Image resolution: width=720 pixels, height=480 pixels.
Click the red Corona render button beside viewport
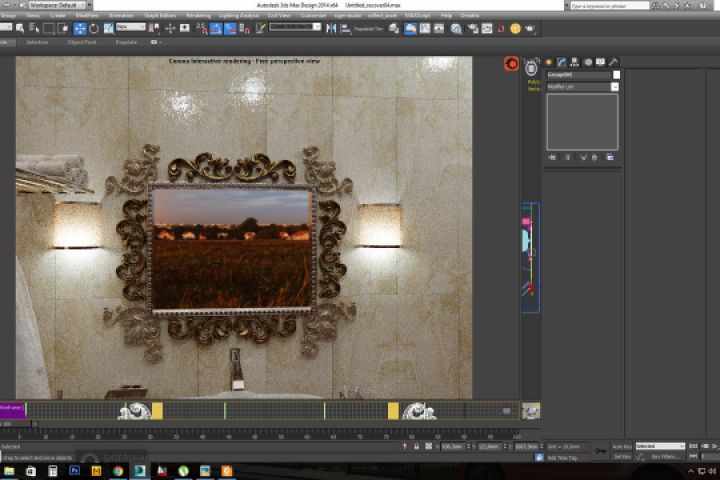pyautogui.click(x=512, y=63)
